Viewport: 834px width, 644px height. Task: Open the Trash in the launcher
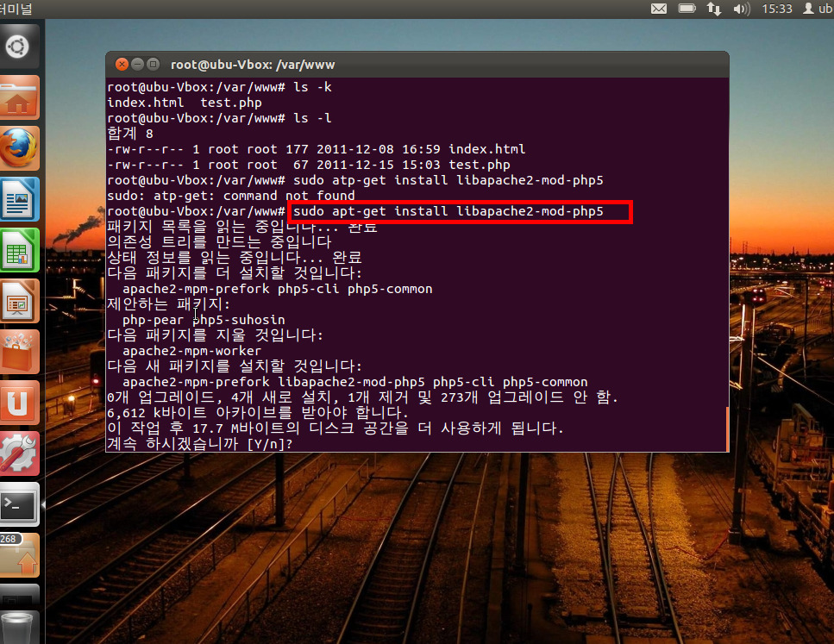tap(19, 621)
